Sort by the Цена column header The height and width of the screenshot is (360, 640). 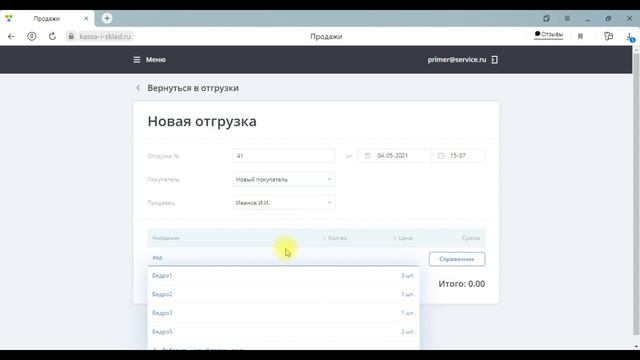coord(403,238)
